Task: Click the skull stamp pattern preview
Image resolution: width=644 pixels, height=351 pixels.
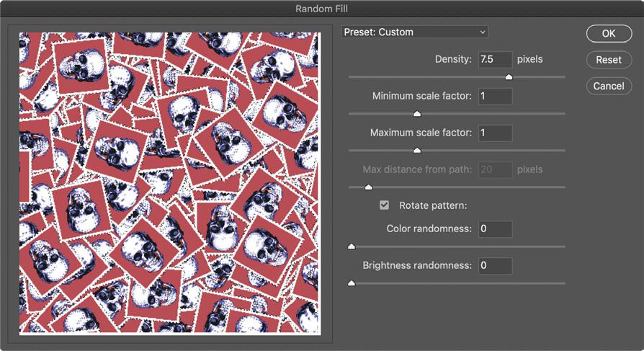Action: pos(170,183)
